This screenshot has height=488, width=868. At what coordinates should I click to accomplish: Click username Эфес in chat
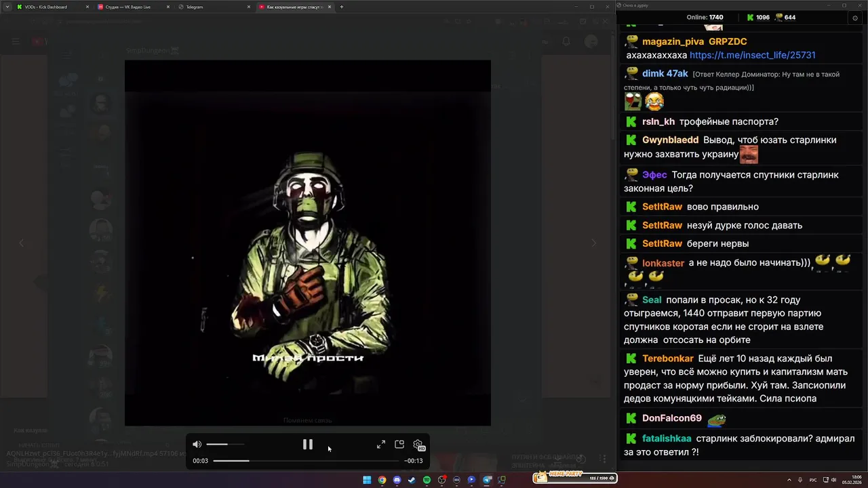click(654, 174)
